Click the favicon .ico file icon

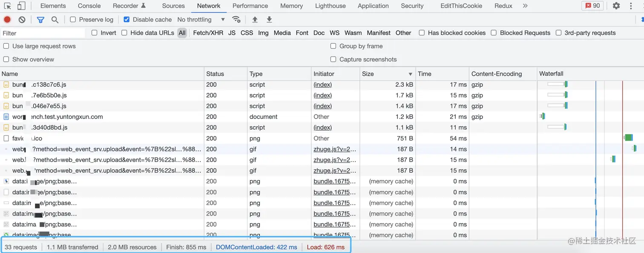[6, 138]
